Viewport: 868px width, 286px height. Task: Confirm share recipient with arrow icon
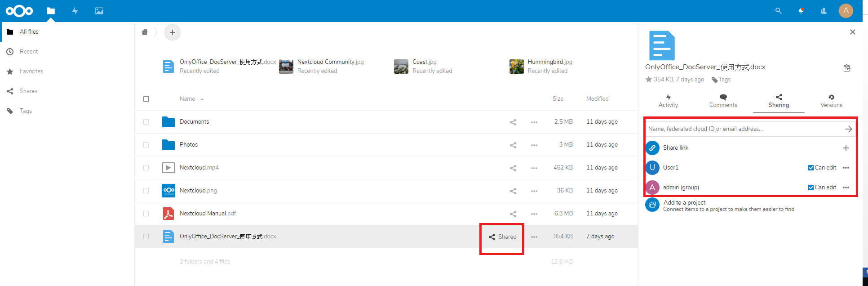click(x=849, y=129)
